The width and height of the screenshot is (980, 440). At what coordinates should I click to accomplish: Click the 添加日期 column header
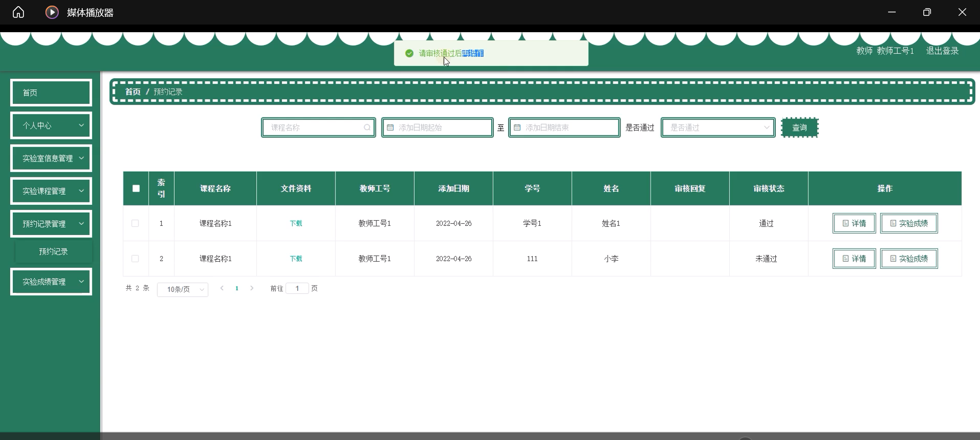tap(454, 189)
